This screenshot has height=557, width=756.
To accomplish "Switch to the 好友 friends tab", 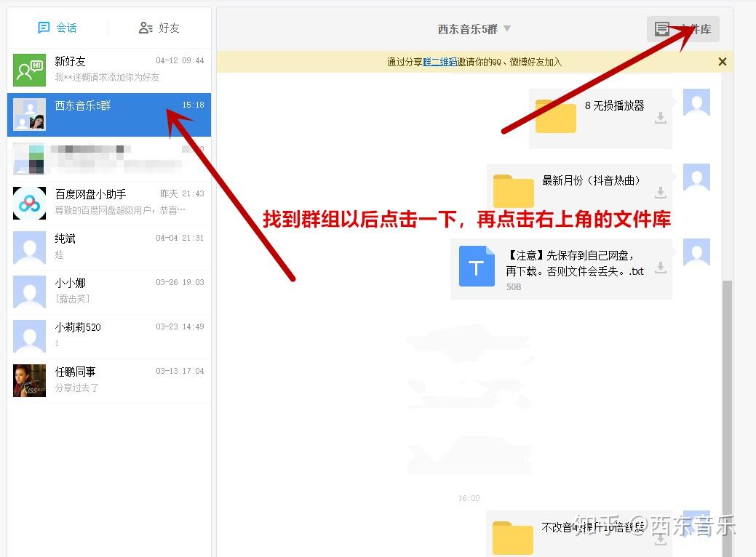I will tap(159, 28).
